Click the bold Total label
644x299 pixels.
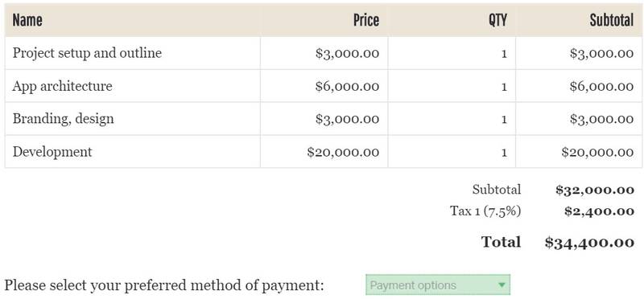point(501,242)
